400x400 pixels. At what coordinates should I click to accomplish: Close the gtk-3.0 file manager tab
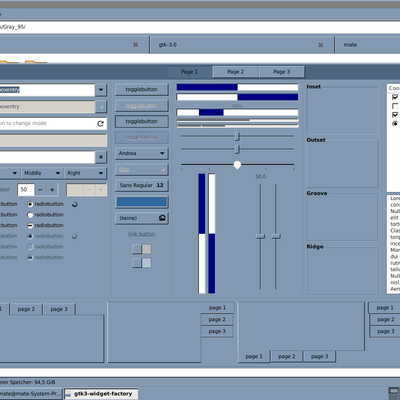(320, 45)
